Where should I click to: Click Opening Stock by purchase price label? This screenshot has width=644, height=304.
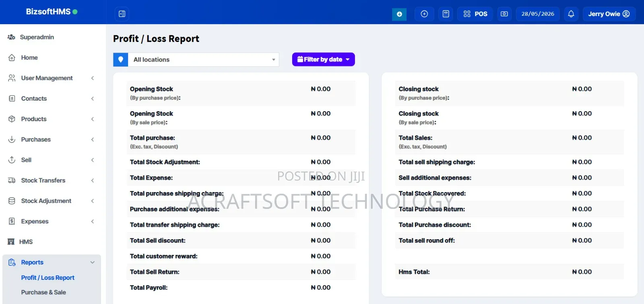(155, 93)
